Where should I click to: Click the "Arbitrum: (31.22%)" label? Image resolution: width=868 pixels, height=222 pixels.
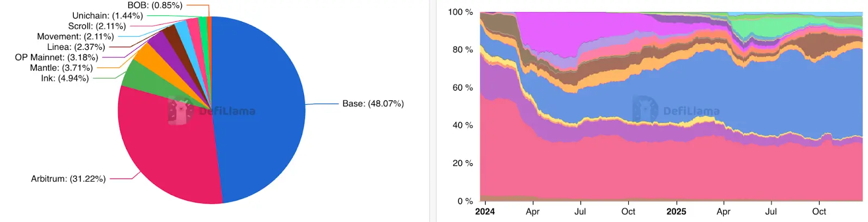(x=68, y=179)
